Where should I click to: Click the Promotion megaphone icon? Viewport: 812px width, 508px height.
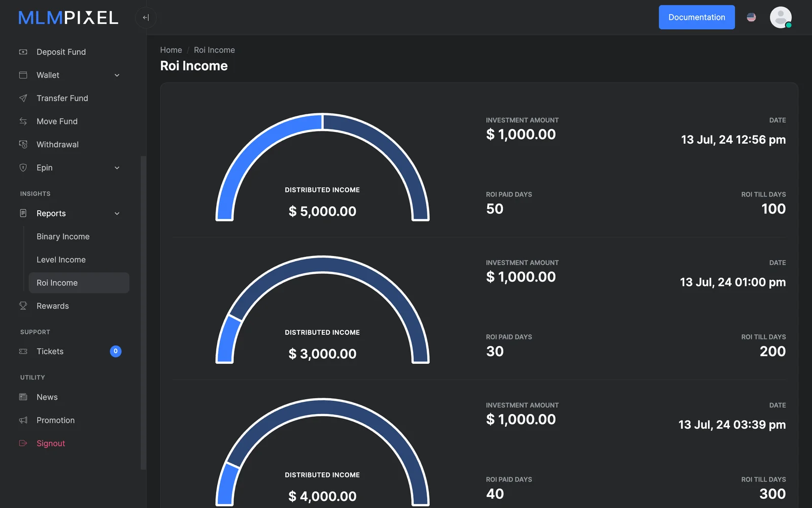(23, 420)
